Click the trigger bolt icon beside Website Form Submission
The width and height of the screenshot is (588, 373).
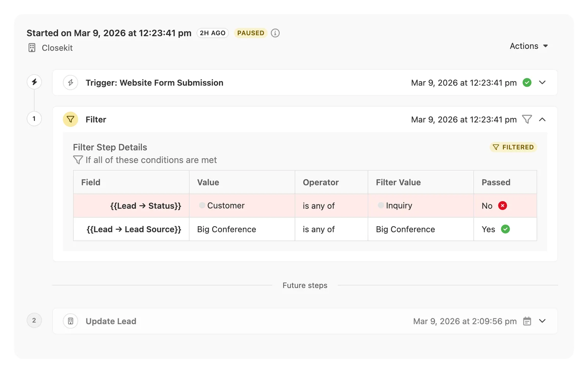pyautogui.click(x=71, y=83)
